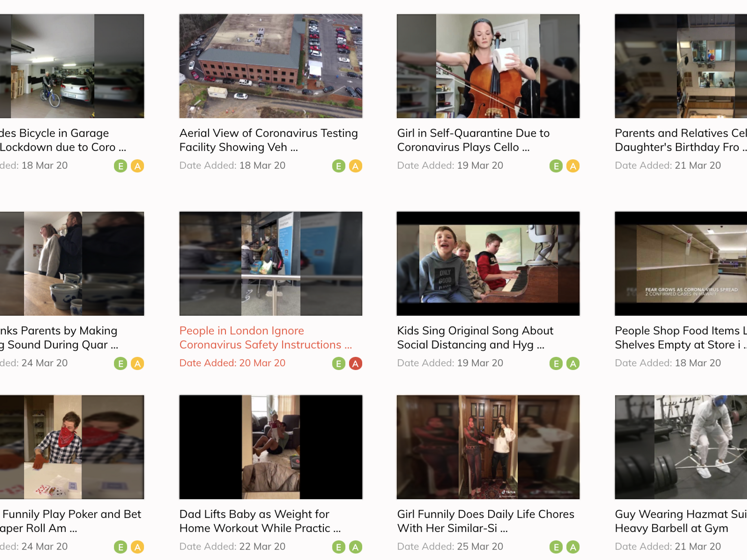Viewport: 747px width, 560px height.
Task: Open the kids at piano video thumbnail
Action: click(488, 264)
